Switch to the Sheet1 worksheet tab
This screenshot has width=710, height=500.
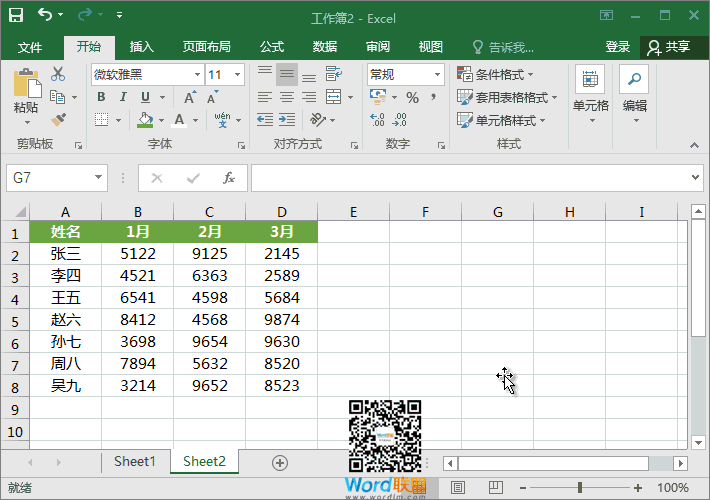coord(135,462)
